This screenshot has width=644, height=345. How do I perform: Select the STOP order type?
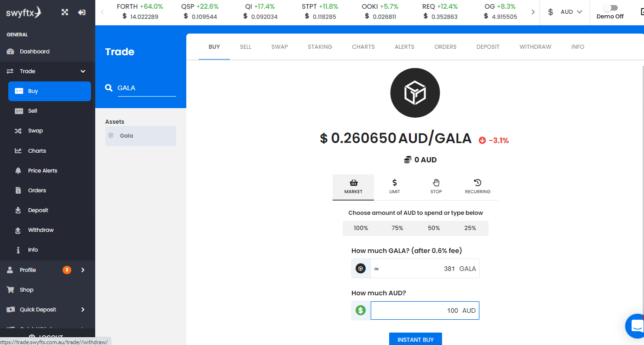point(436,187)
